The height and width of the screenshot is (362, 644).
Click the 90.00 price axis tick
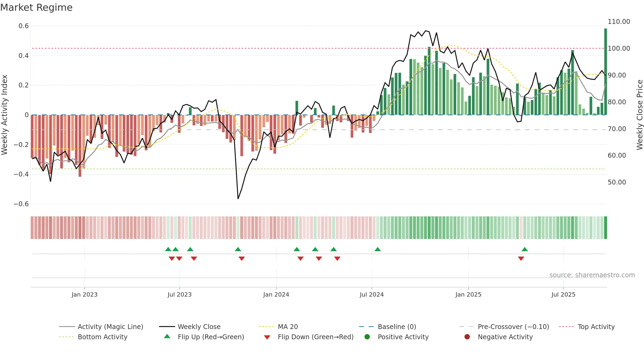pos(617,75)
